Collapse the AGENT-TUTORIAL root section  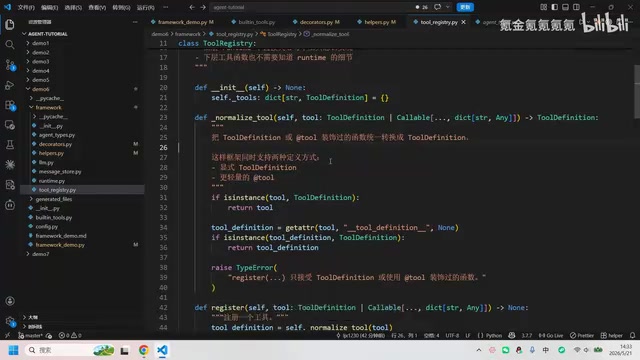(x=47, y=34)
